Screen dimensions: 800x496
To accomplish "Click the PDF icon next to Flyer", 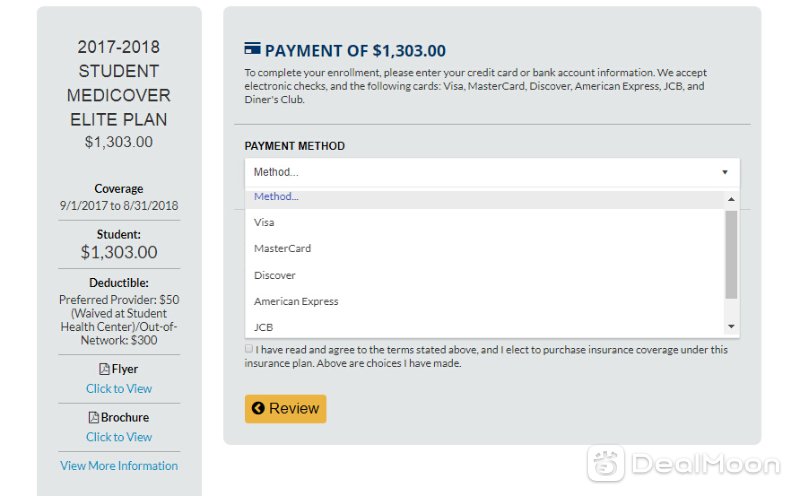I will 104,369.
